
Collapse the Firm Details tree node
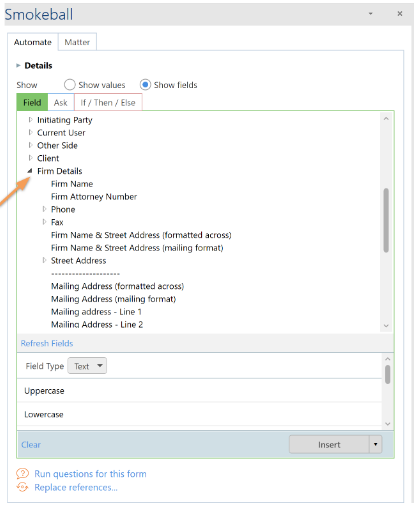click(30, 171)
